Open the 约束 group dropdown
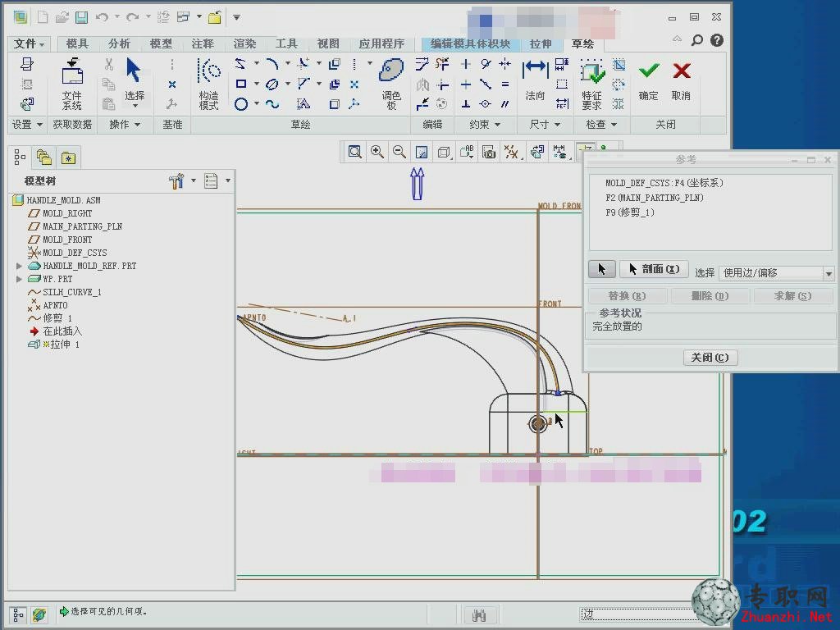Image resolution: width=840 pixels, height=630 pixels. click(485, 125)
